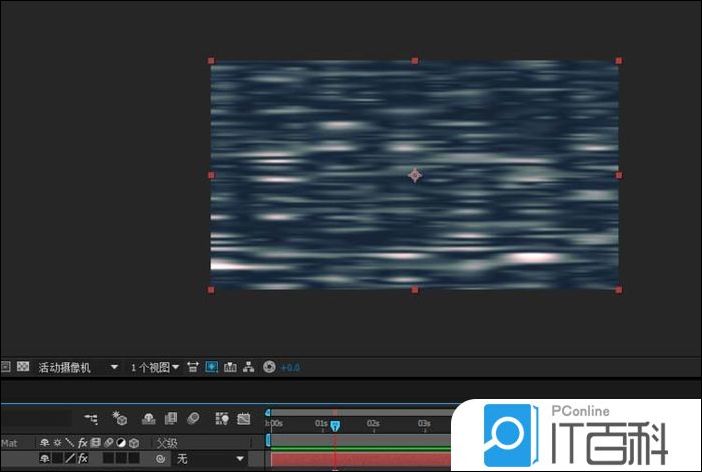Open the composition mini-flowchart icon in timeline
The width and height of the screenshot is (702, 472).
[91, 419]
